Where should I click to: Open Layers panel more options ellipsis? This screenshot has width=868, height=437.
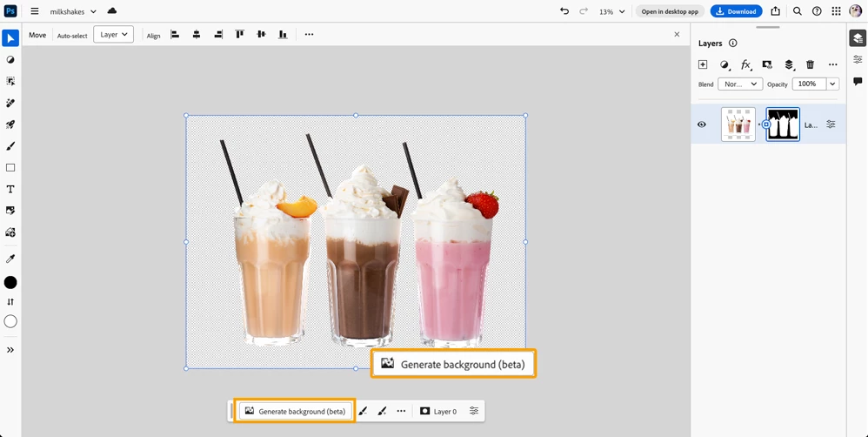coord(832,64)
